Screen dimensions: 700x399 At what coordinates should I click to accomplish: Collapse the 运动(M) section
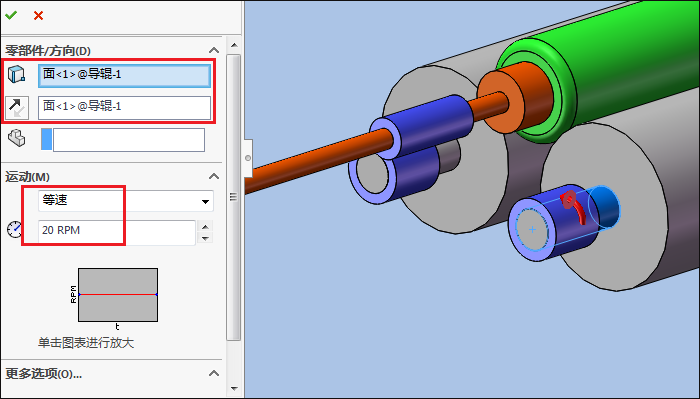[x=214, y=176]
